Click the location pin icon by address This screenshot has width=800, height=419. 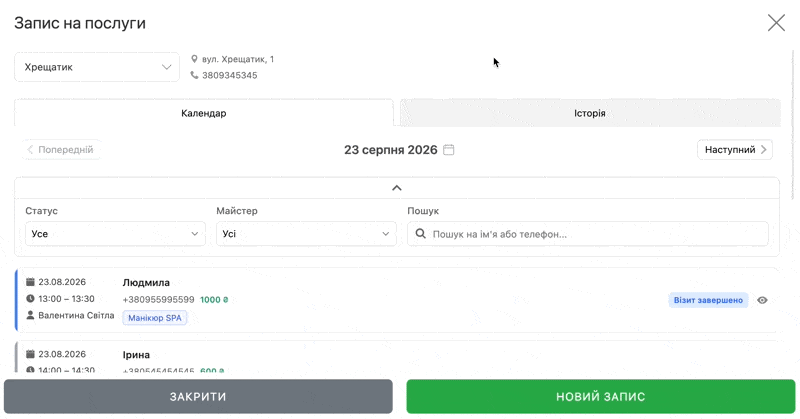[x=194, y=59]
